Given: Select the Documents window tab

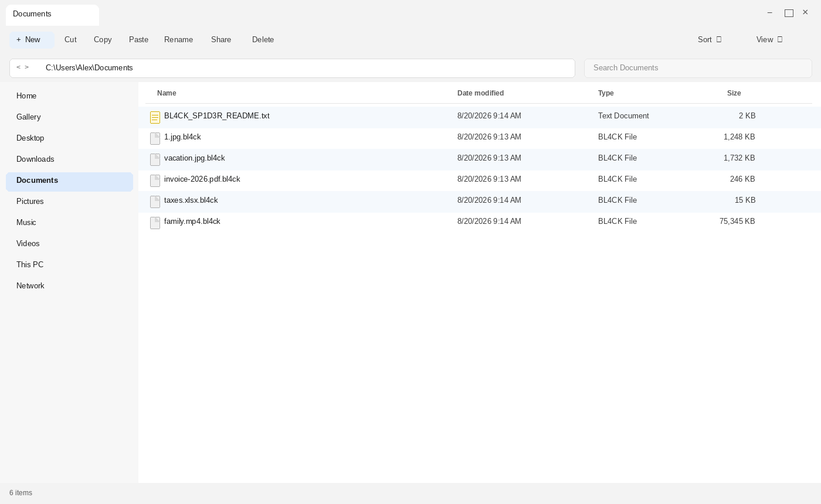Looking at the screenshot, I should point(52,15).
